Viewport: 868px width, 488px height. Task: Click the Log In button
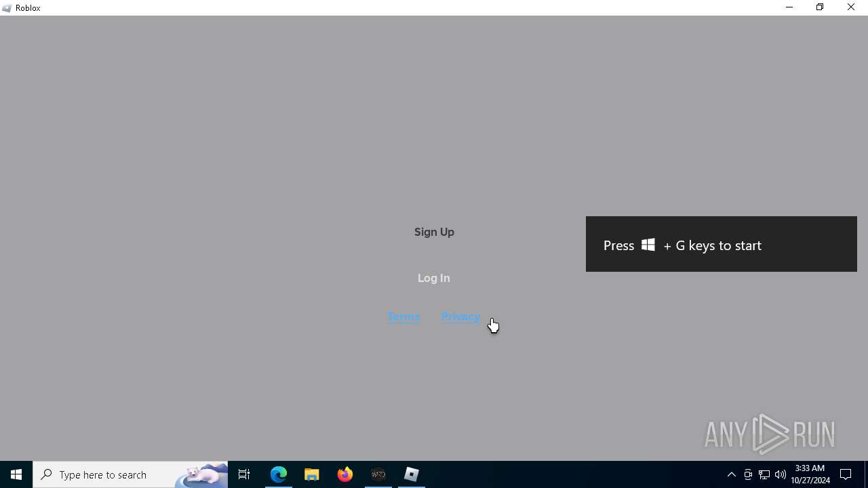pyautogui.click(x=434, y=278)
